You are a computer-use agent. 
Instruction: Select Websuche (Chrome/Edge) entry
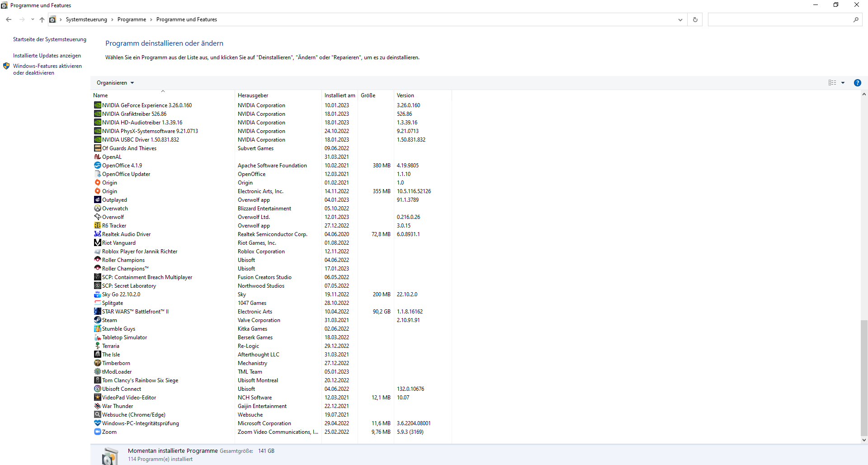point(272,414)
